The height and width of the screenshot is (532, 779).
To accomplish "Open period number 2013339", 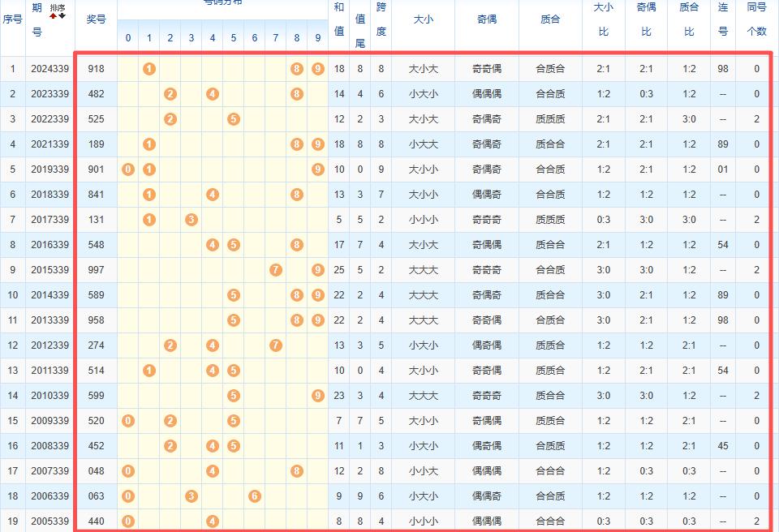I will (49, 320).
